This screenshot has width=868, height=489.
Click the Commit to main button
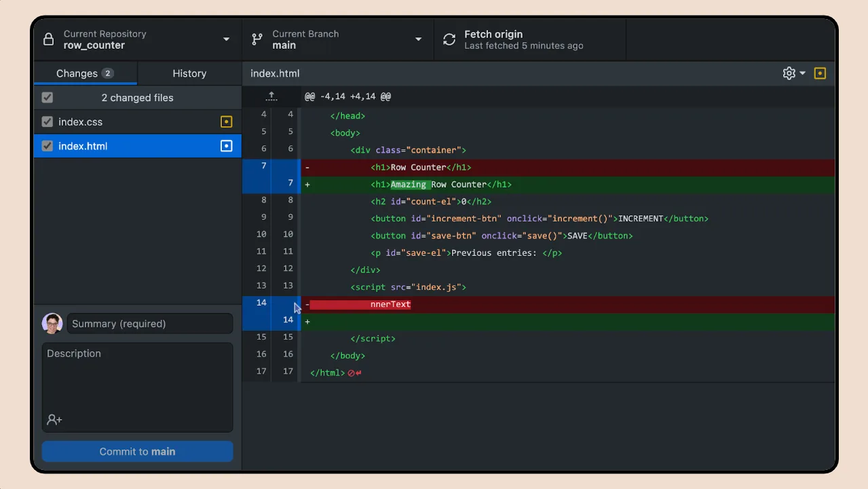137,452
